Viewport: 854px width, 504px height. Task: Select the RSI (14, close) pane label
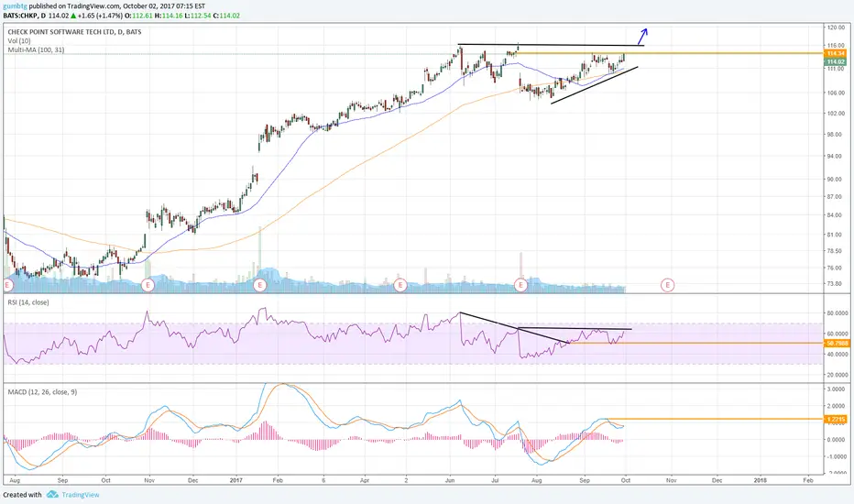(28, 302)
